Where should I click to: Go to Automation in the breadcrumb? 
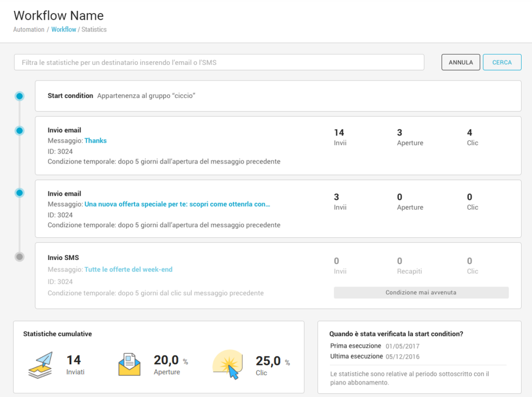click(x=29, y=30)
